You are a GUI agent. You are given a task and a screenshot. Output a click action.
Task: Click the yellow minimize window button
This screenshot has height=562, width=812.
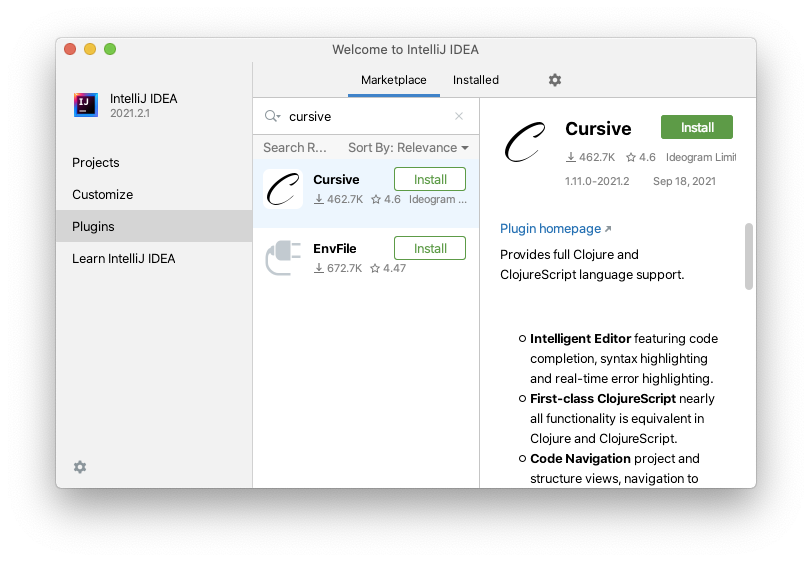tap(90, 49)
